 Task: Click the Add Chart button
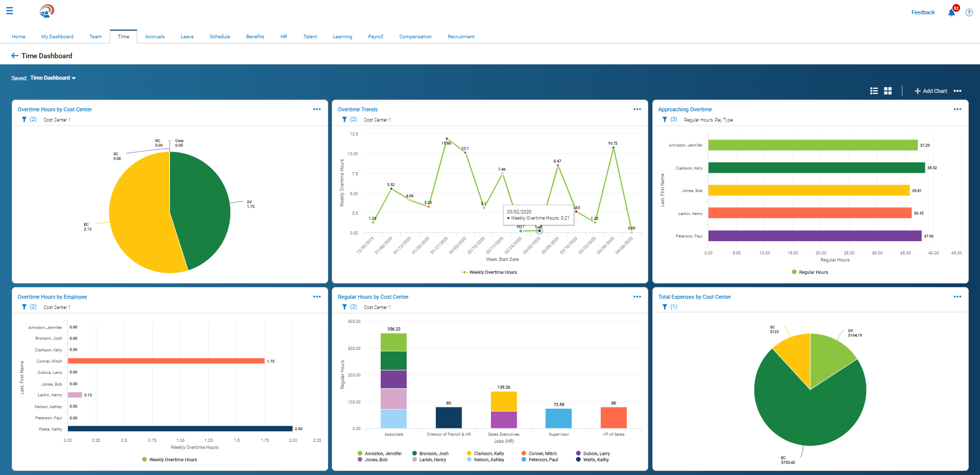(x=930, y=91)
